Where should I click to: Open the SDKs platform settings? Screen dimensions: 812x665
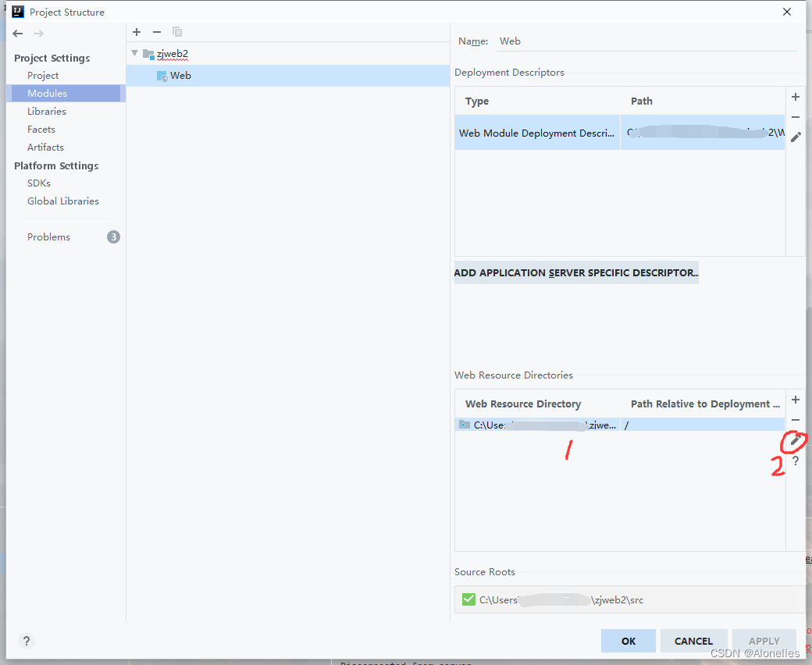tap(39, 183)
